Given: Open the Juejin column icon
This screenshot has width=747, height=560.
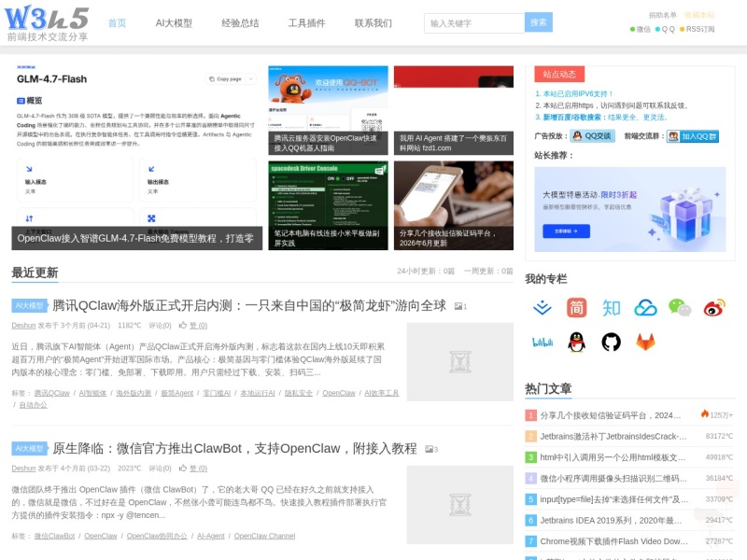Looking at the screenshot, I should point(543,308).
